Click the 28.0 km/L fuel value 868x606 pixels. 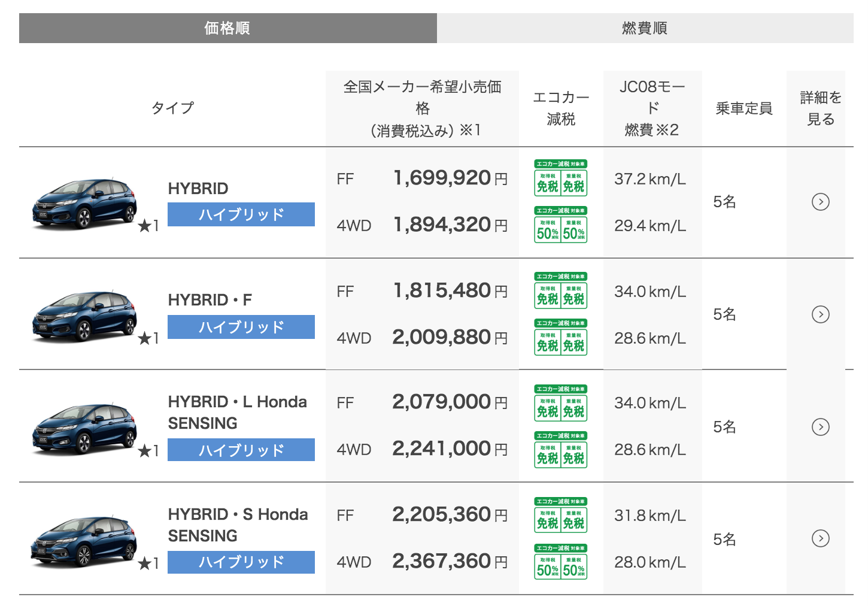(650, 562)
